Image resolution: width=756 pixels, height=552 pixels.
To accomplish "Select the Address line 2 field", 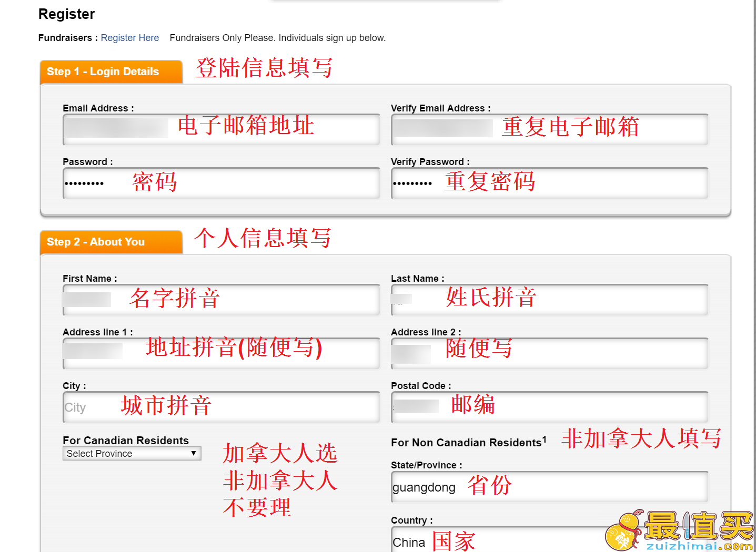I will point(549,353).
